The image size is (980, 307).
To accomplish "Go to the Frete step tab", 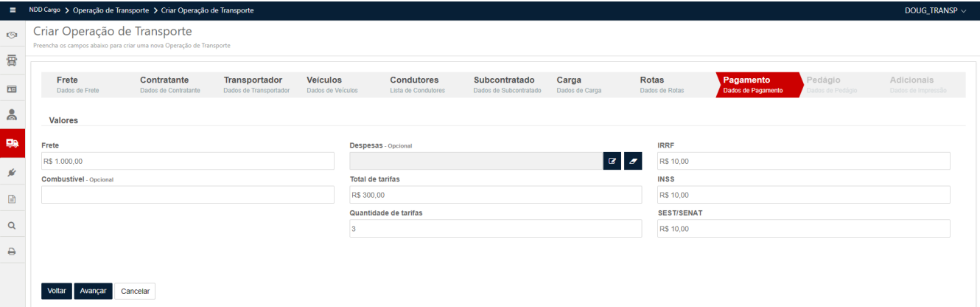I will point(77,84).
